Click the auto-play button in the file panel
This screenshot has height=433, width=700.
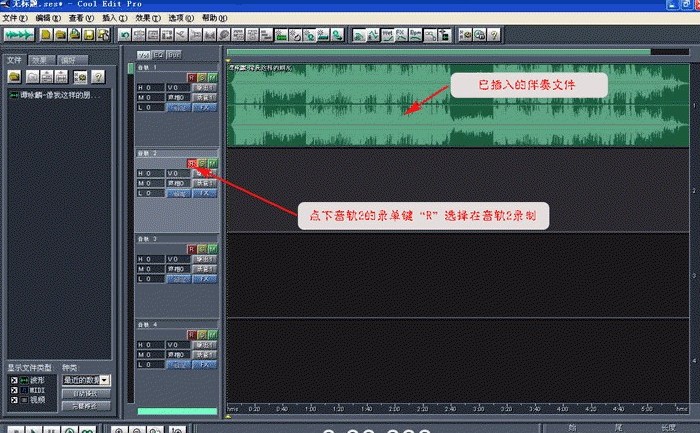click(x=86, y=394)
